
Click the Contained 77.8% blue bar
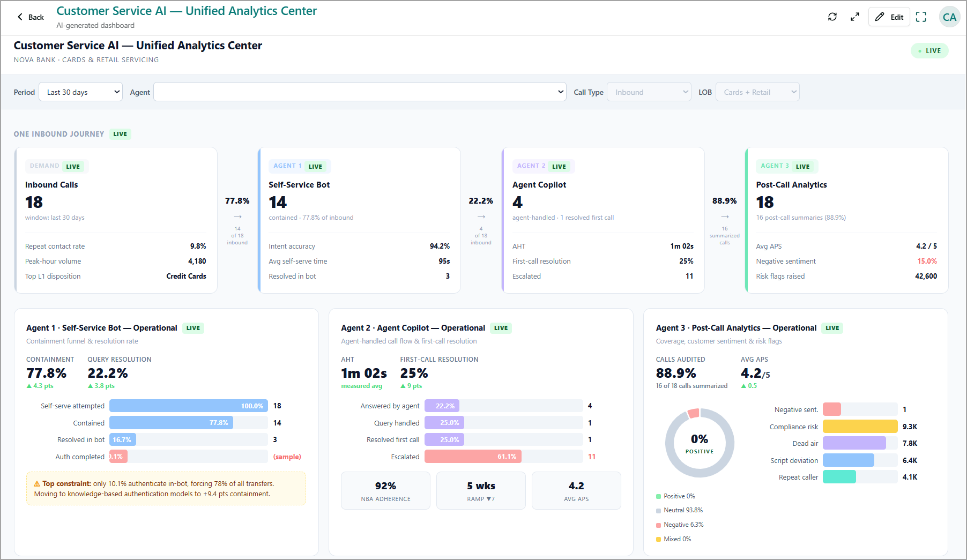coord(172,423)
